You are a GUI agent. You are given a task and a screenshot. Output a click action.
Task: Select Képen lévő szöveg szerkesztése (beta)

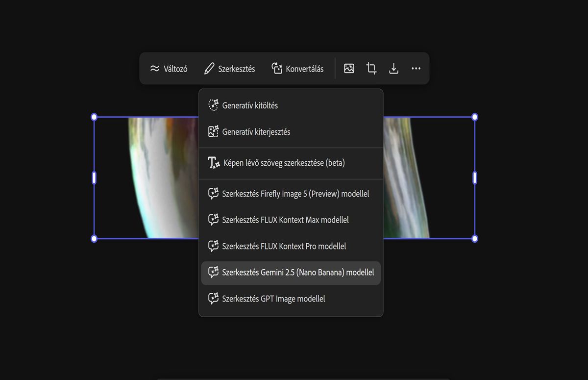click(291, 163)
